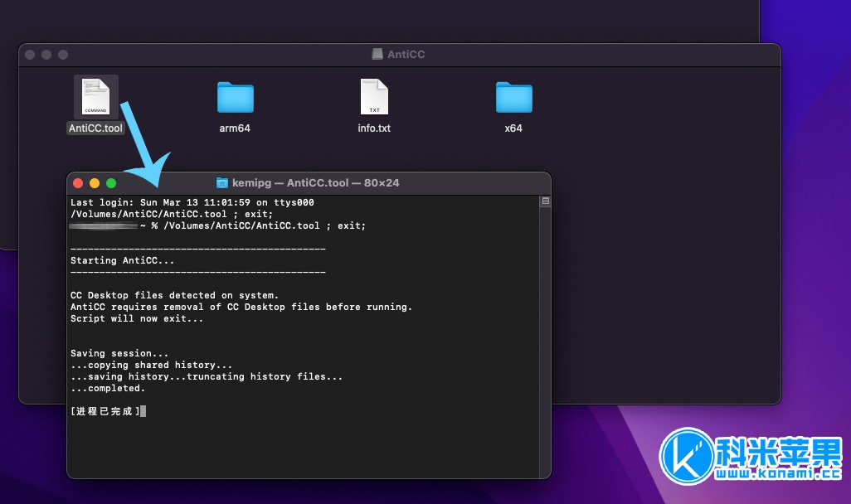Open the info.txt text file icon
Image resolution: width=851 pixels, height=504 pixels.
[x=374, y=96]
